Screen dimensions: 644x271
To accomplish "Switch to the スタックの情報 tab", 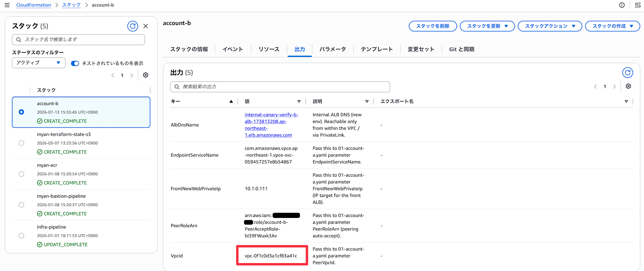I will coord(189,49).
